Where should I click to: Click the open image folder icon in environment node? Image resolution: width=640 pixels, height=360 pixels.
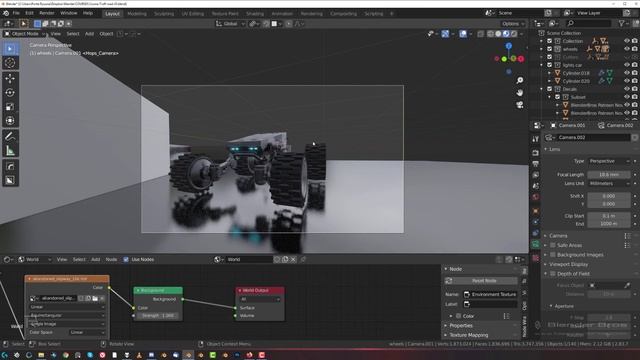[x=95, y=298]
